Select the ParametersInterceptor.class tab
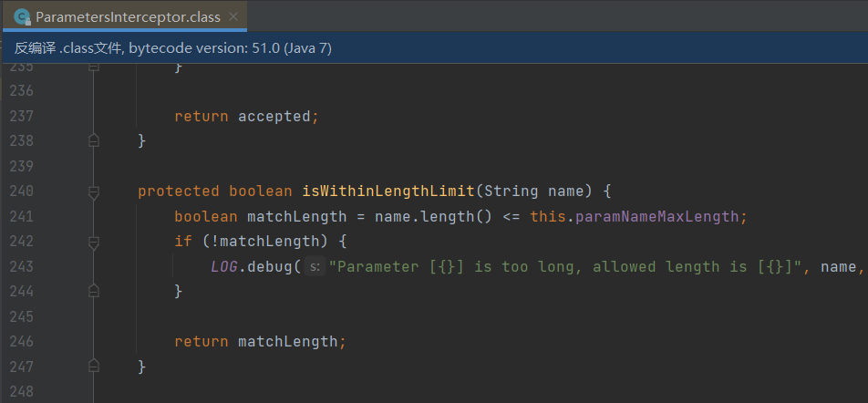 125,17
